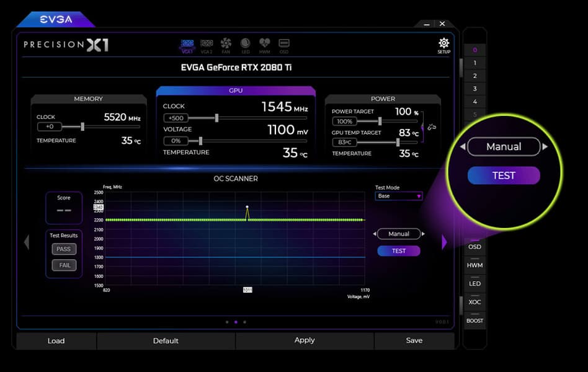588x372 pixels.
Task: Select the VGA 2 card tab icon
Action: click(x=206, y=43)
